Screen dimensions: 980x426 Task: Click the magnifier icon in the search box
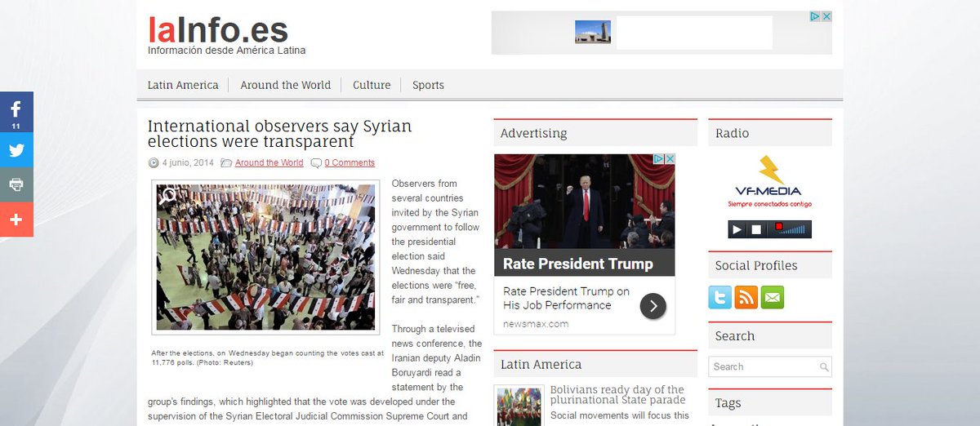(x=824, y=367)
